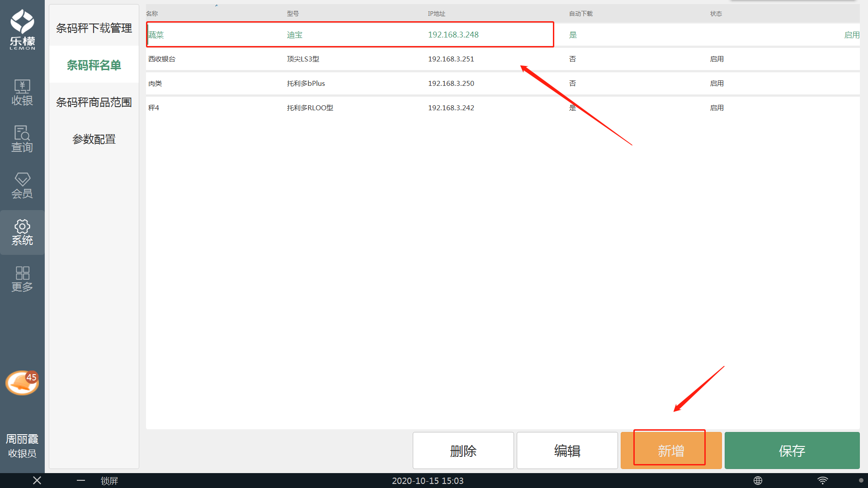The width and height of the screenshot is (868, 488).
Task: Sort by 名称 column header
Action: click(x=152, y=14)
